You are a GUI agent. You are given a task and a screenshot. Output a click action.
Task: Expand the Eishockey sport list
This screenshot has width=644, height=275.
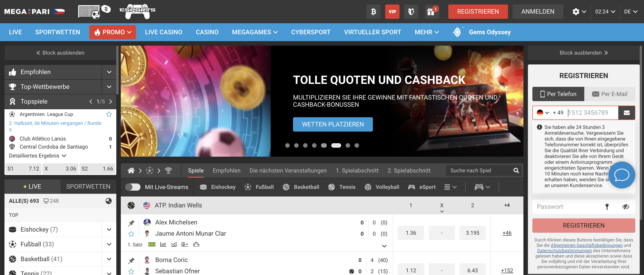109,230
